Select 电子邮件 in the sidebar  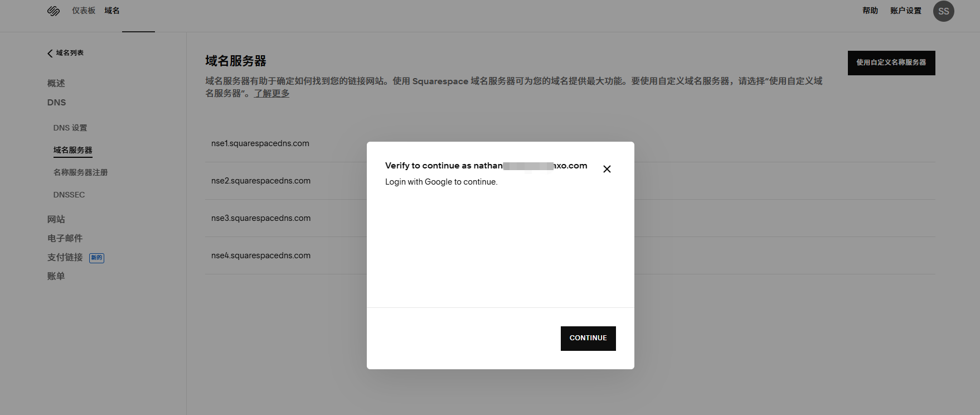65,238
